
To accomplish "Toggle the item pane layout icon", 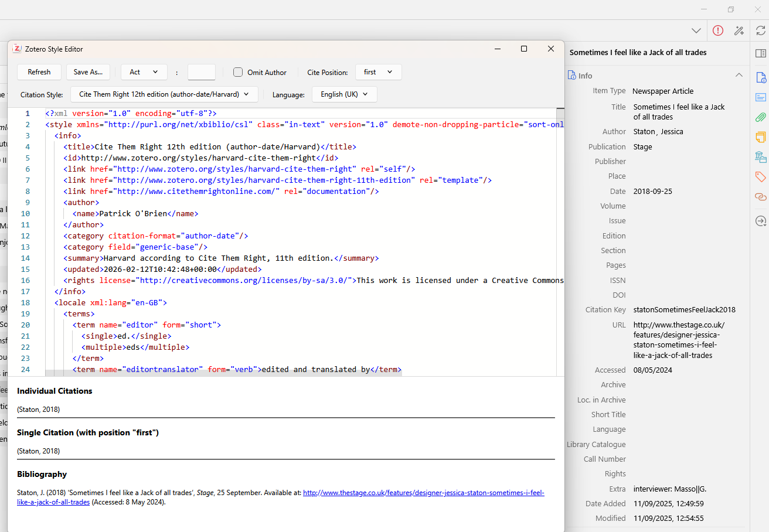I will 760,53.
